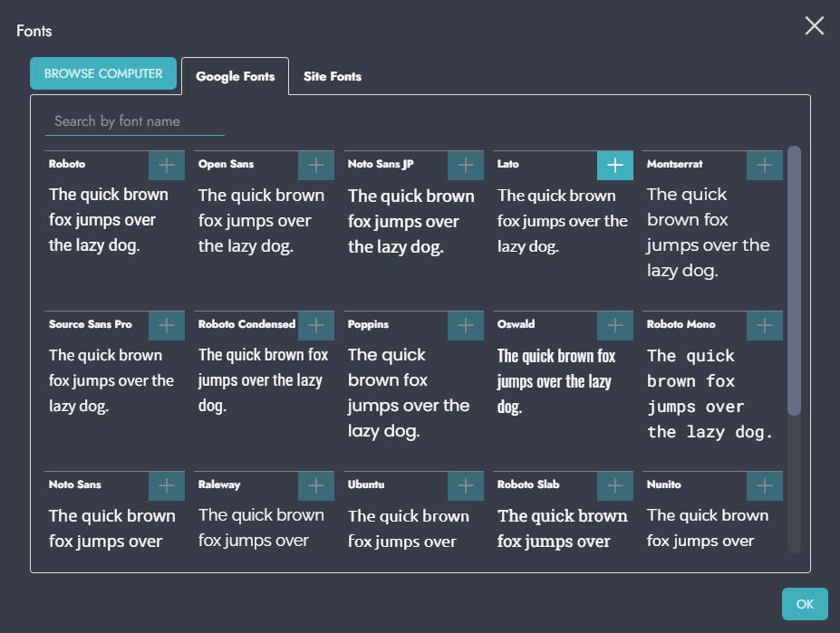Add Source Sans Pro via plus icon

point(166,325)
